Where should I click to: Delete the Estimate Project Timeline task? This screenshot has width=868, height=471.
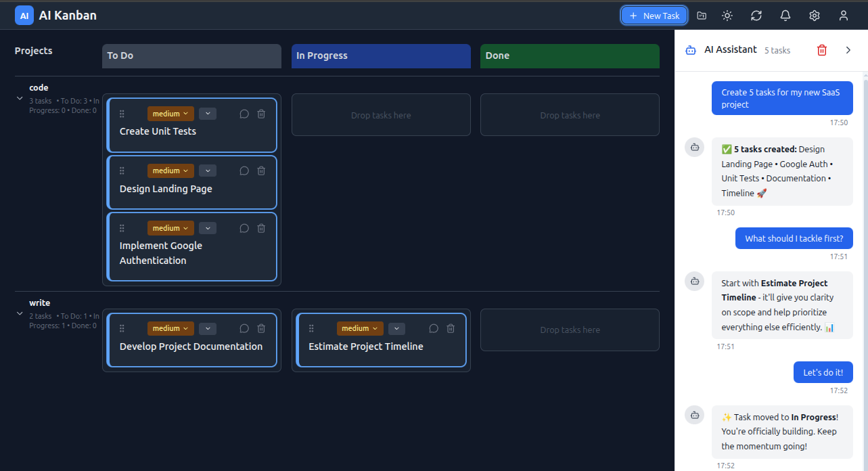(x=450, y=328)
